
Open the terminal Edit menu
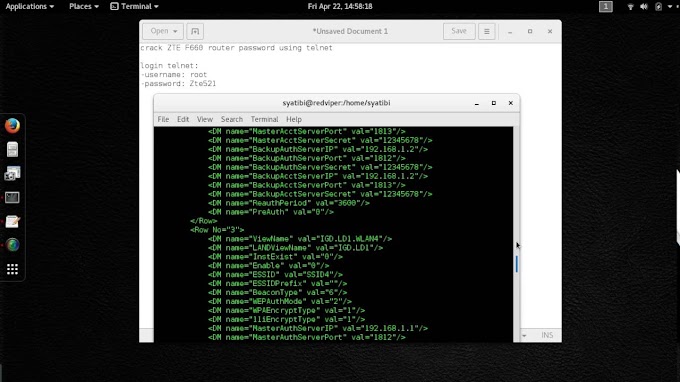click(x=183, y=119)
